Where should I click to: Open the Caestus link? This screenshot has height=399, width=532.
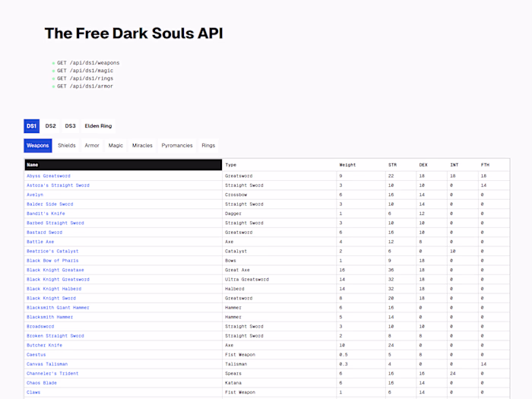36,355
